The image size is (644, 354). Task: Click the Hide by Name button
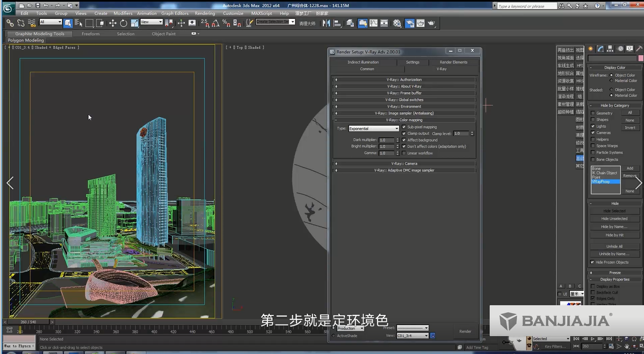614,226
